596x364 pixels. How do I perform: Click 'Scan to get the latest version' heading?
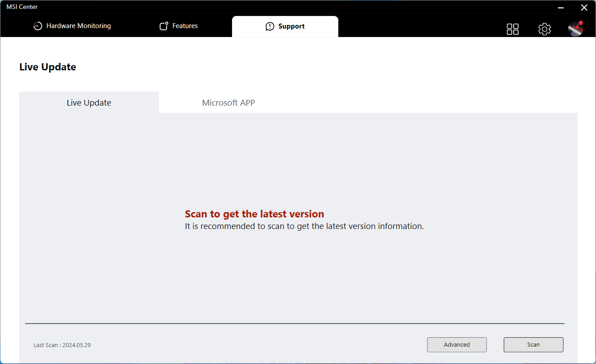tap(254, 214)
